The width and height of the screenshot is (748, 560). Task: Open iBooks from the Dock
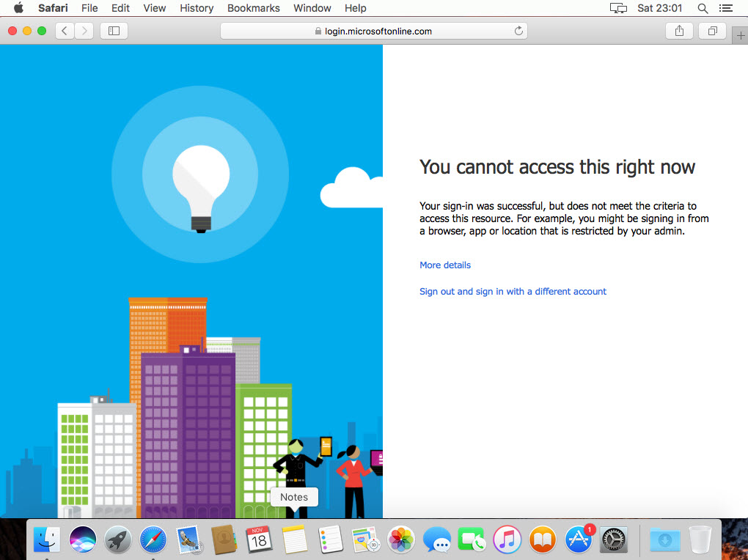click(x=543, y=540)
